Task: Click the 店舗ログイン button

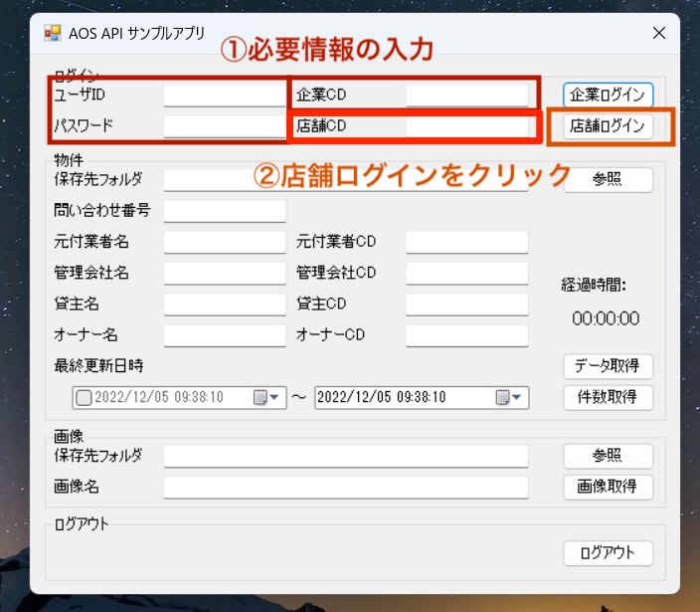Action: point(608,126)
